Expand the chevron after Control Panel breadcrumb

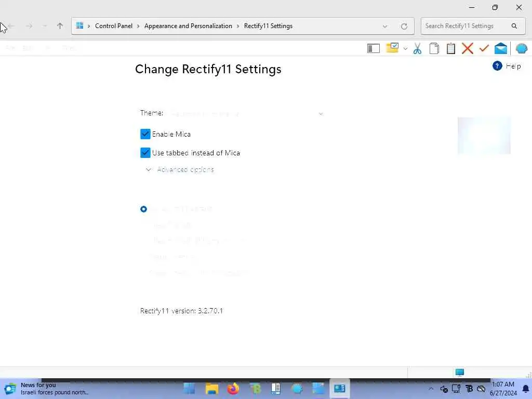[138, 26]
